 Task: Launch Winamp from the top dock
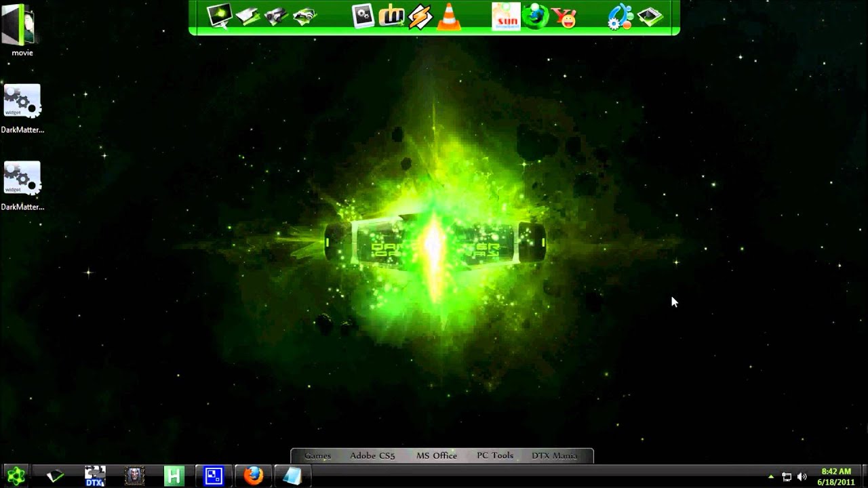420,16
